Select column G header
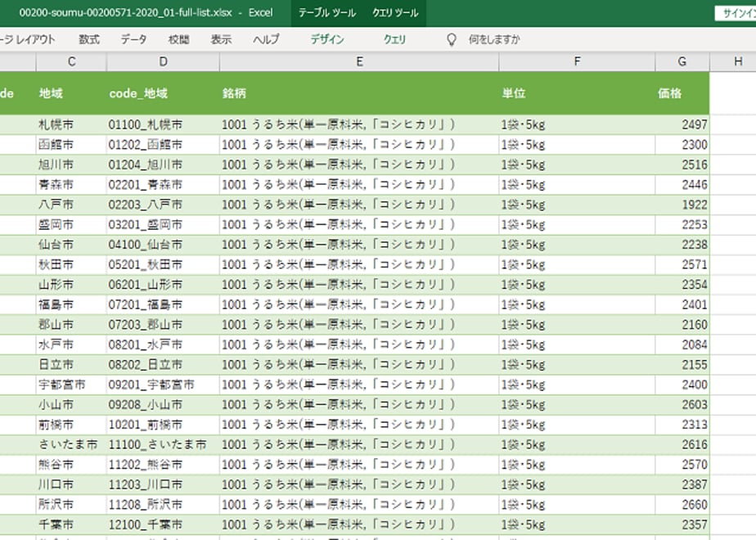 pyautogui.click(x=682, y=61)
